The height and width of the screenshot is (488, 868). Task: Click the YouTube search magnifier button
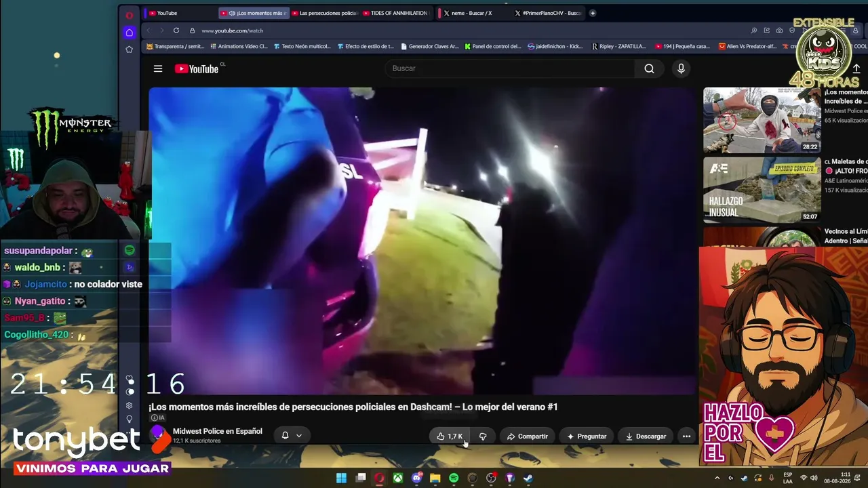pyautogui.click(x=649, y=68)
